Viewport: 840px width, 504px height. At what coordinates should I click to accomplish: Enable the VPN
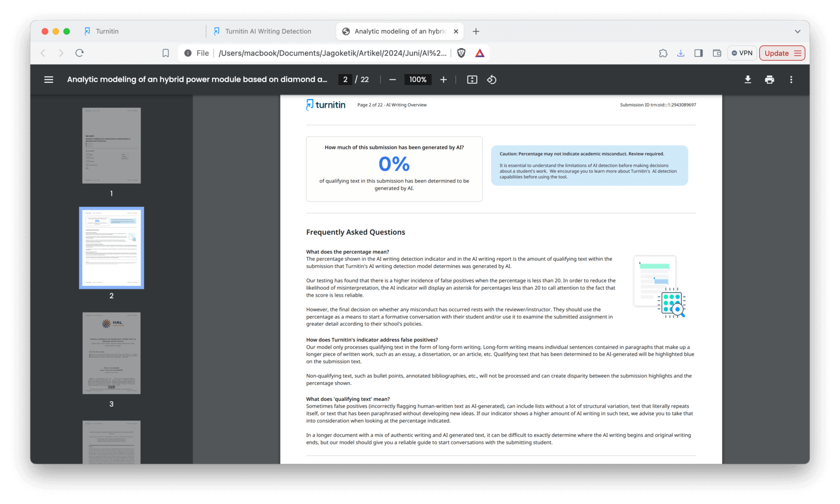741,53
